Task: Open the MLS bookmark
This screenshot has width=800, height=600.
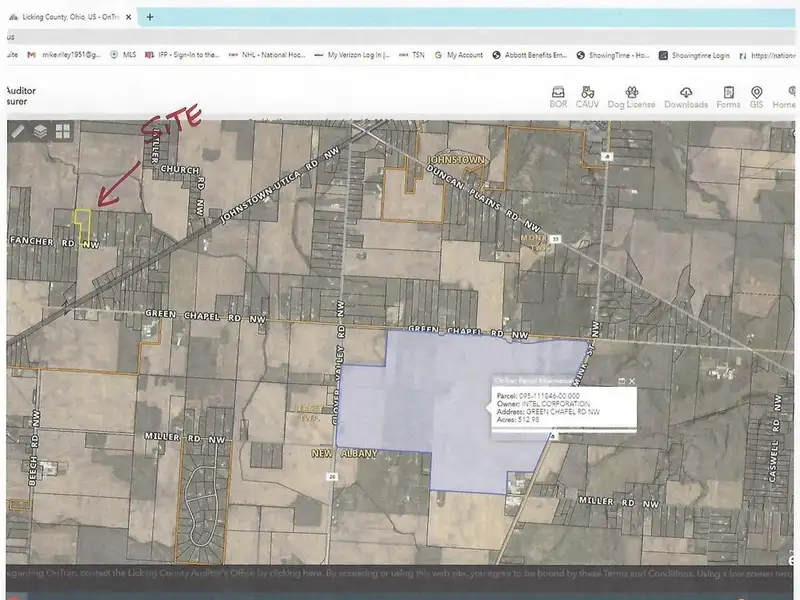Action: [x=123, y=55]
